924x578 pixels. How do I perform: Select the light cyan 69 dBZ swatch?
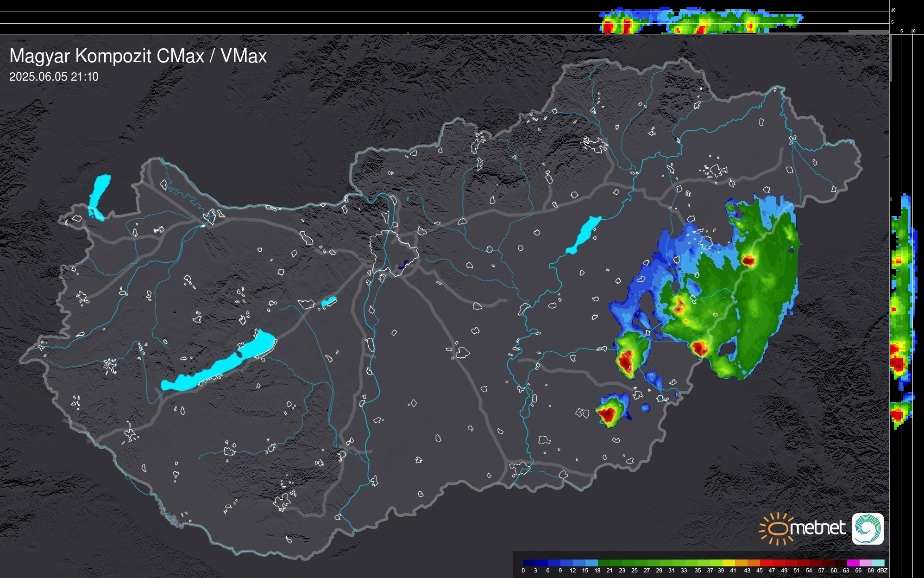pos(878,563)
